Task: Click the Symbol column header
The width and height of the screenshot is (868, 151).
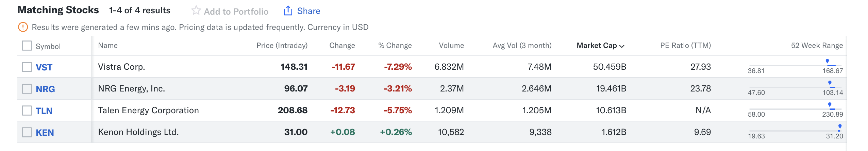Action: pyautogui.click(x=48, y=47)
